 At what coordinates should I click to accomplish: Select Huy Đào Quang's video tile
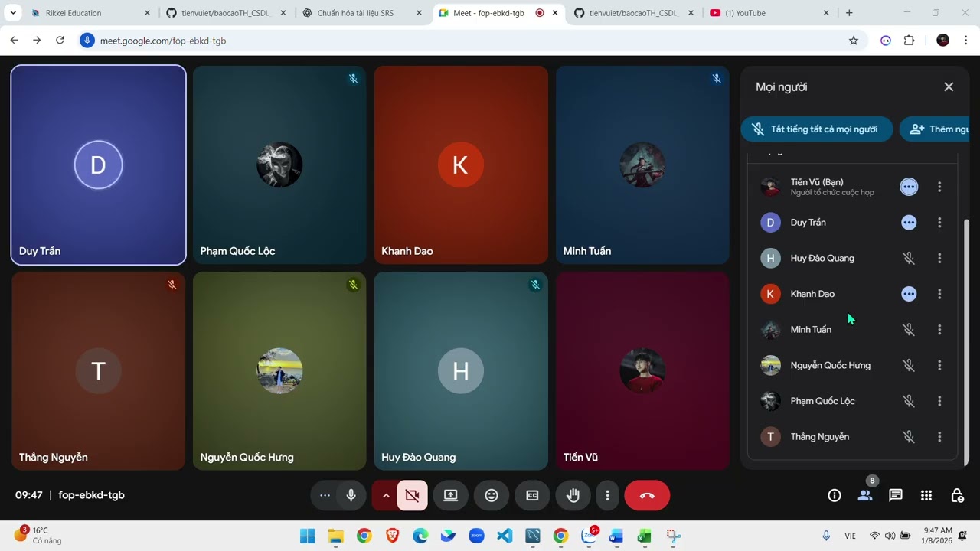point(461,371)
